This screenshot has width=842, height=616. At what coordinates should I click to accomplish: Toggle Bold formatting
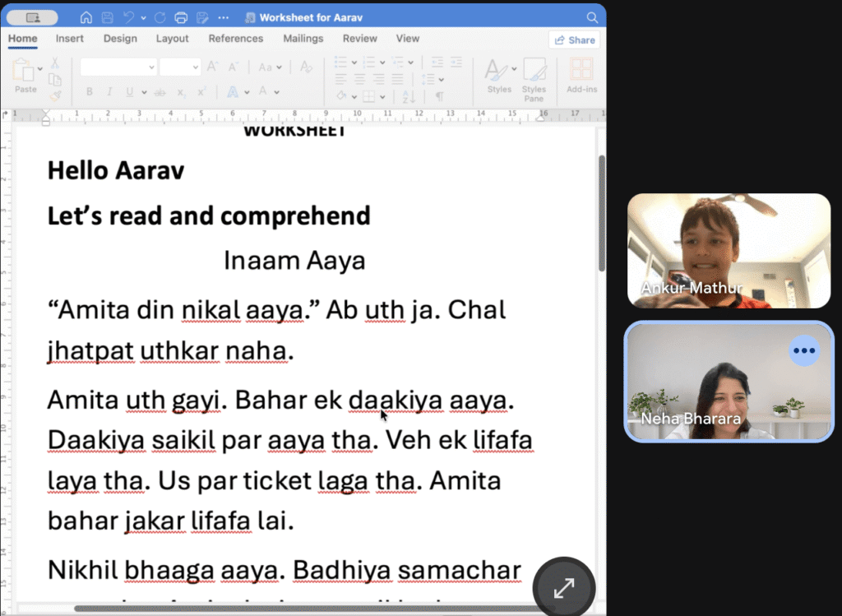(89, 92)
